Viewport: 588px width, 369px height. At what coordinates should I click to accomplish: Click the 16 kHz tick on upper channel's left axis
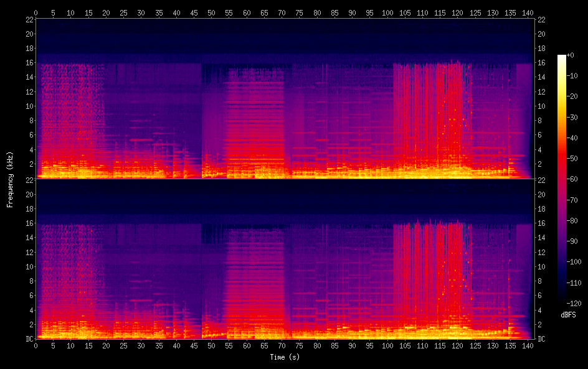tap(29, 62)
